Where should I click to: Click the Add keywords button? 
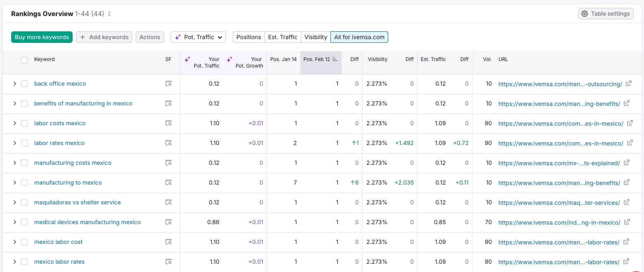tap(104, 37)
